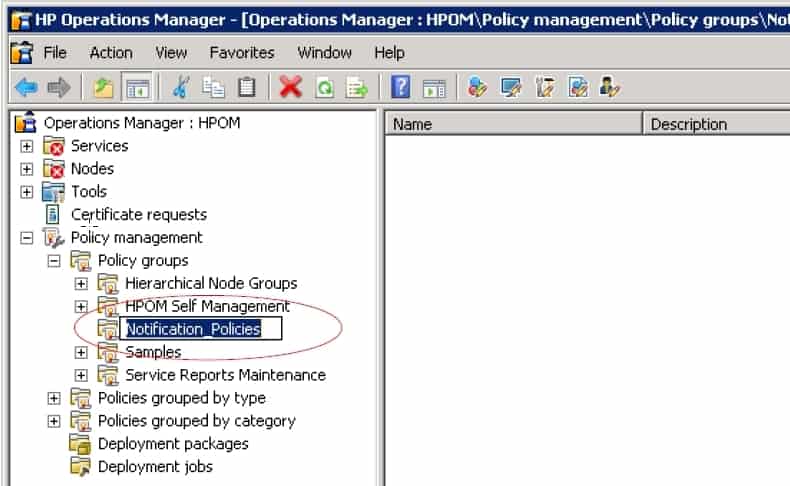
Task: Click the Up one level folder icon
Action: [x=103, y=88]
